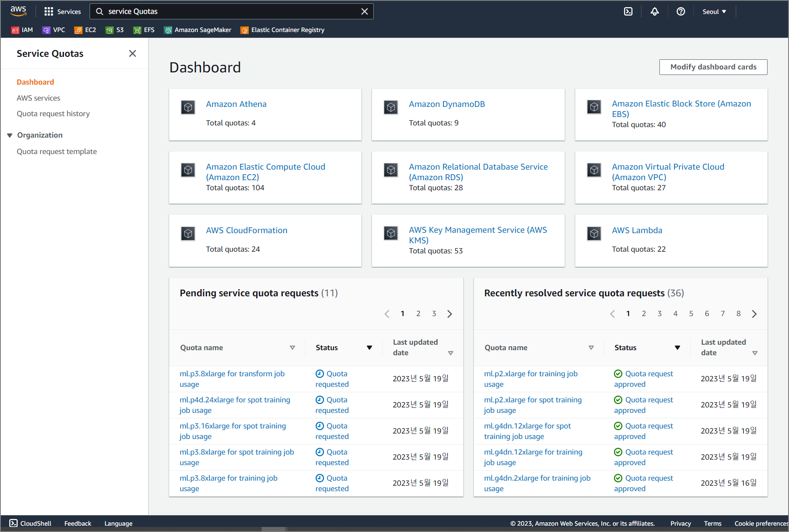Click the AWS Lambda card icon

[594, 234]
